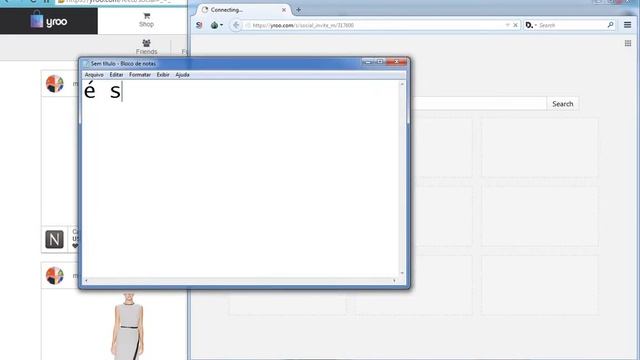Minimize the Notepad window
640x360 pixels.
click(368, 62)
